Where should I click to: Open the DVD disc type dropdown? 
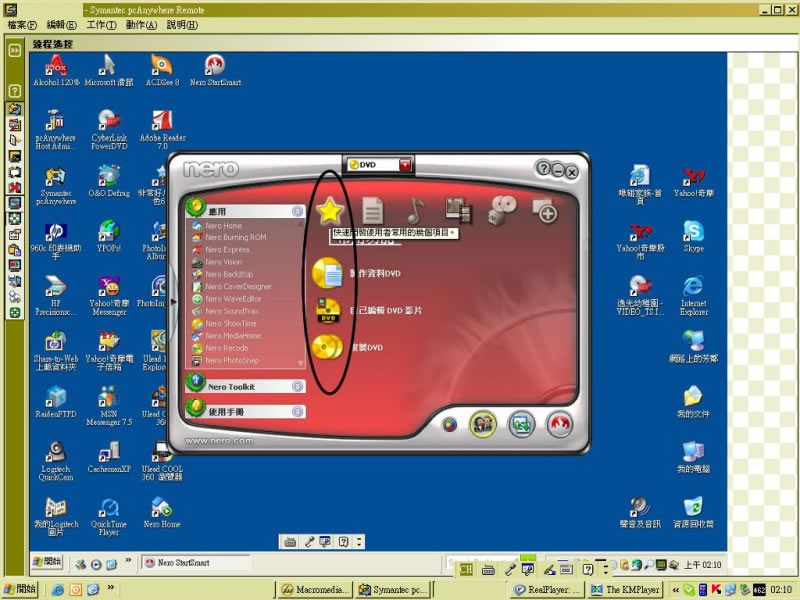405,165
